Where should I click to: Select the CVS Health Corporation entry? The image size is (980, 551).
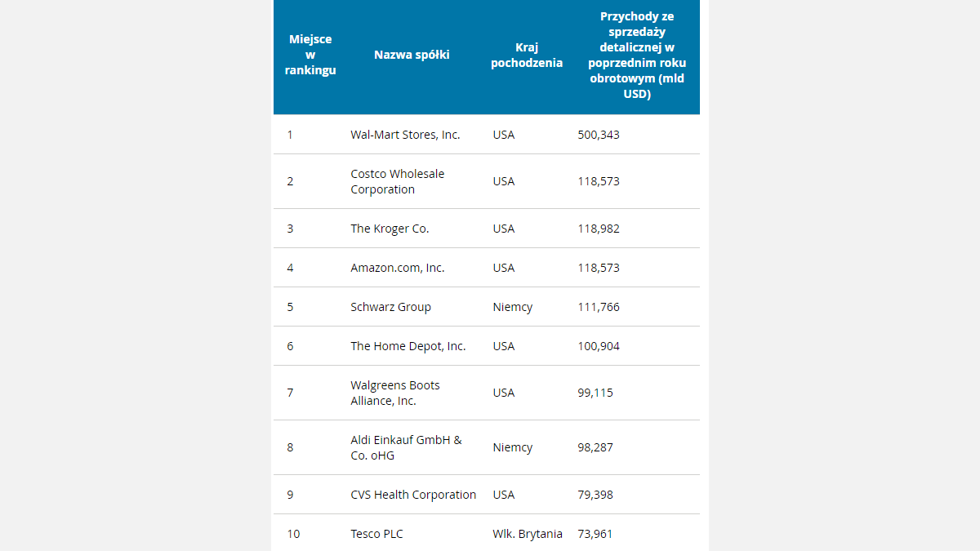(413, 495)
